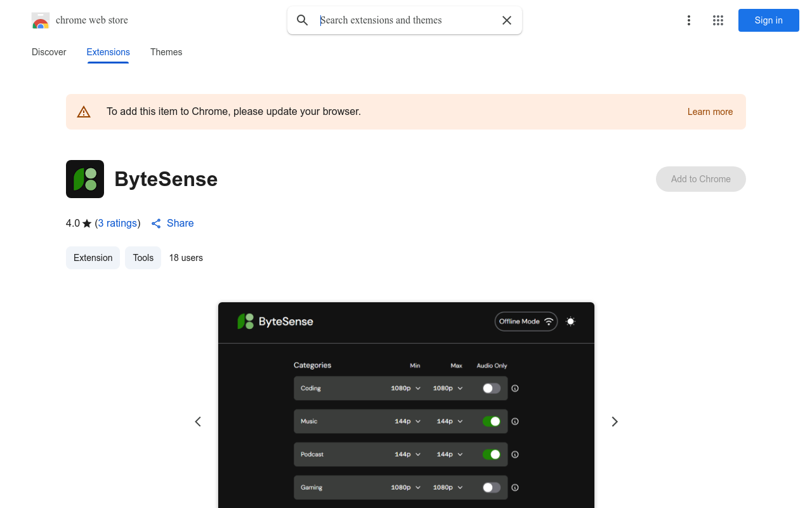Open the Music Max resolution dropdown
The image size is (812, 508).
[450, 421]
